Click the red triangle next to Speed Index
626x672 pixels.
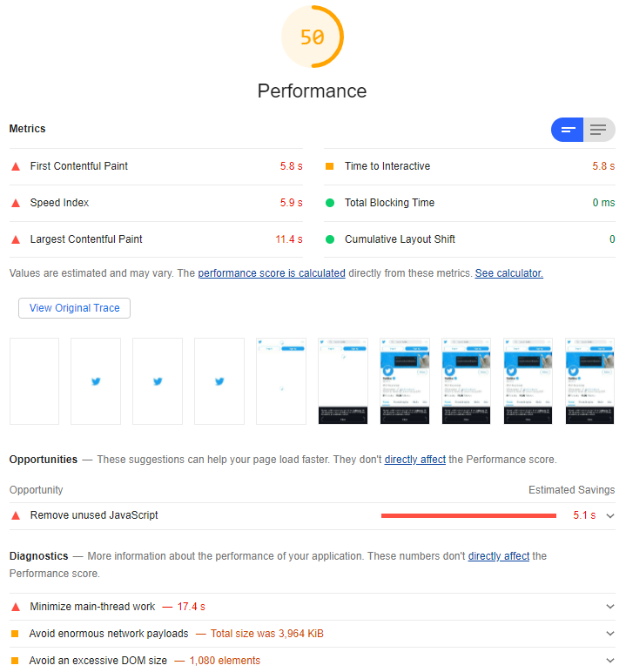[15, 203]
